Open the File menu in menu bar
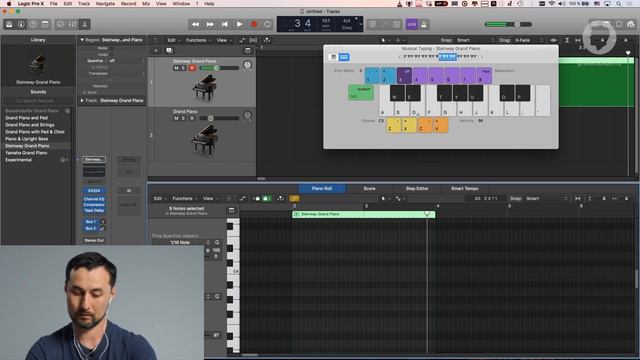Image resolution: width=640 pixels, height=360 pixels. click(x=53, y=4)
